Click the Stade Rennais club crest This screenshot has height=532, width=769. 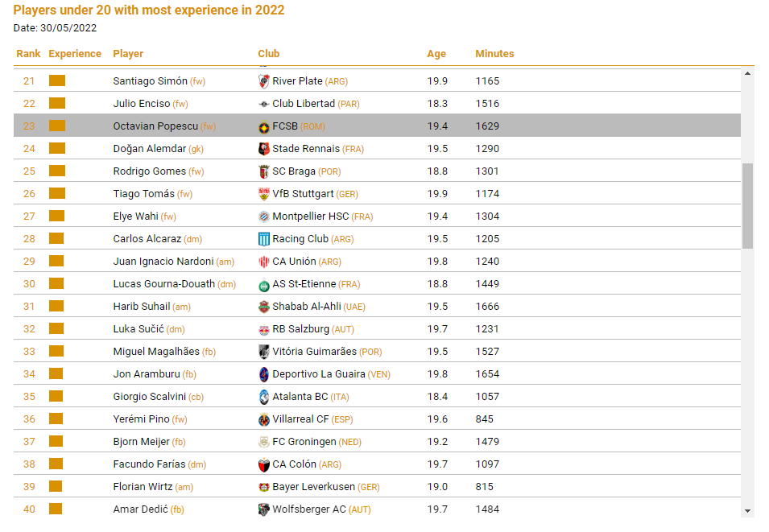click(264, 149)
